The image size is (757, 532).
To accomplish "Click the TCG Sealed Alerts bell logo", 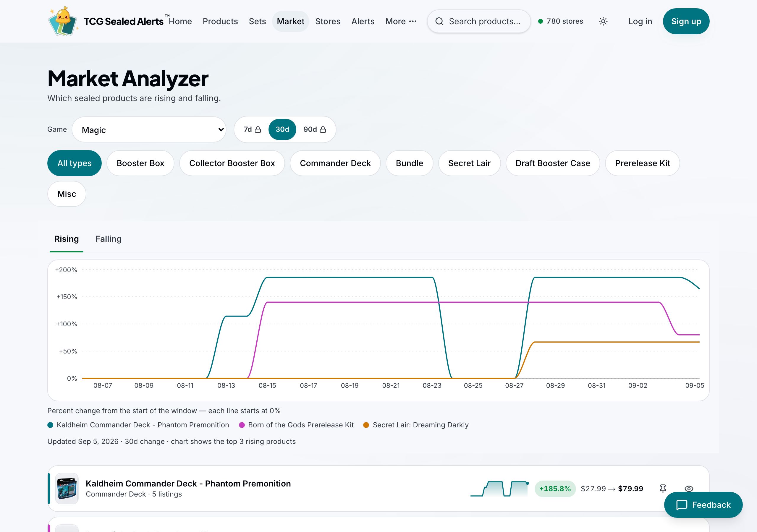I will point(63,21).
